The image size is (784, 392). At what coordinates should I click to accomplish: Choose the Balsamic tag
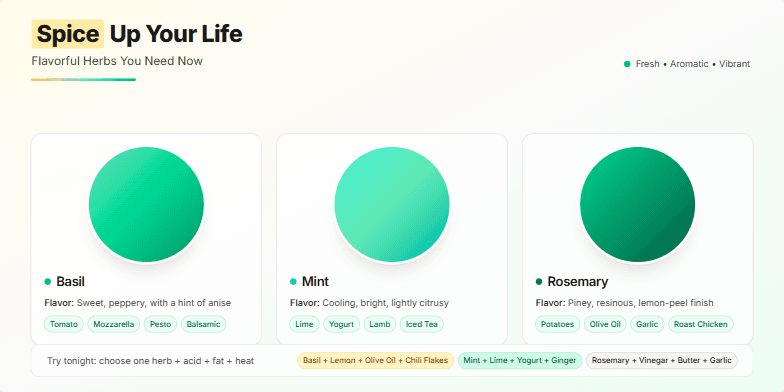tap(204, 324)
